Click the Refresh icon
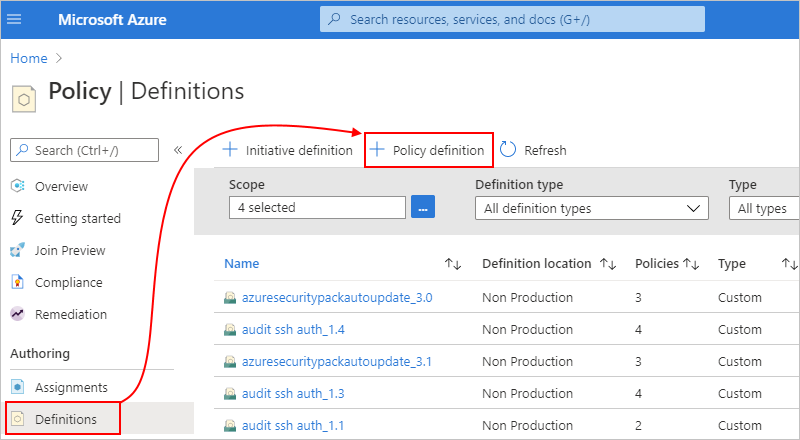 coord(508,150)
